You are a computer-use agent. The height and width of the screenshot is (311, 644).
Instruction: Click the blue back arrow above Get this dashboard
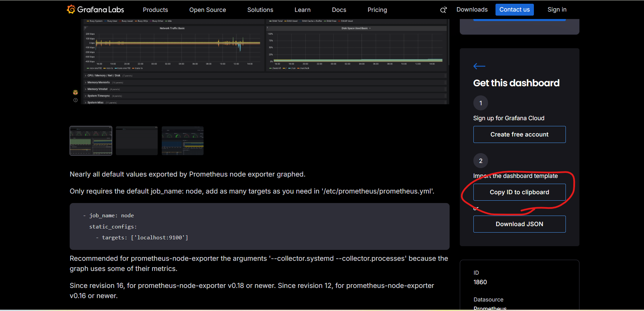pos(479,66)
